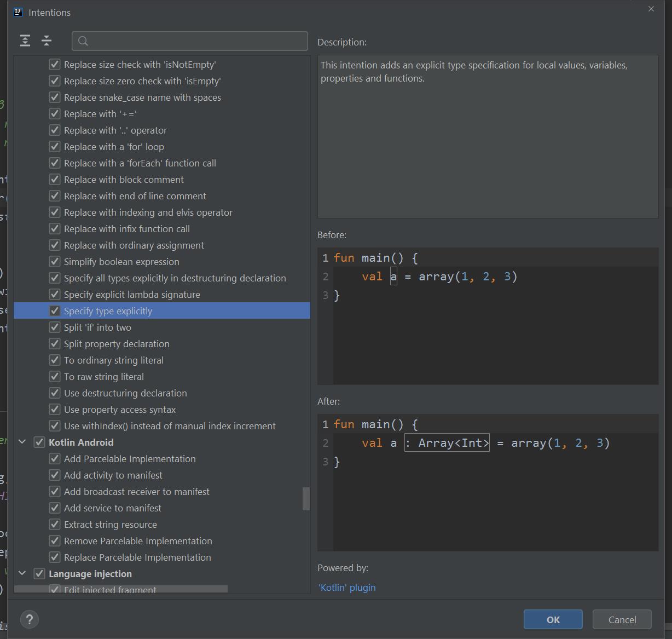Click the vertical scrollbar thumb
Viewport: 672px width, 639px height.
(x=306, y=499)
